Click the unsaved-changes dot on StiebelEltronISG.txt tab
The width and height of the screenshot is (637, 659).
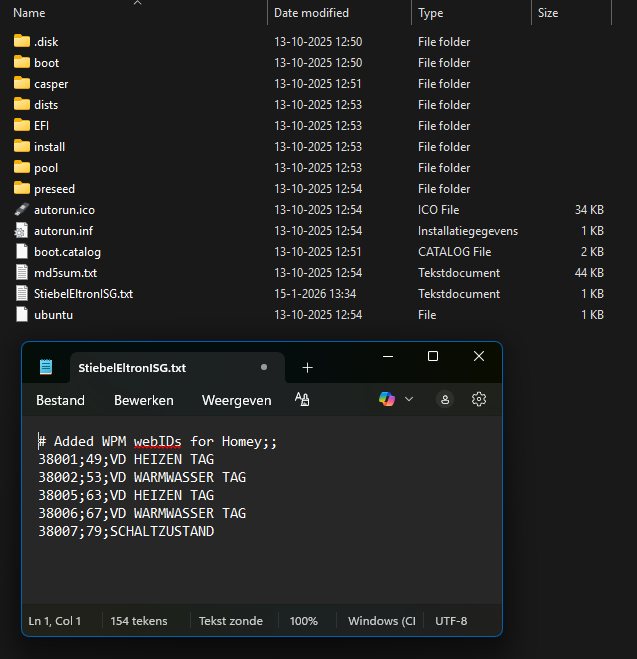point(264,367)
